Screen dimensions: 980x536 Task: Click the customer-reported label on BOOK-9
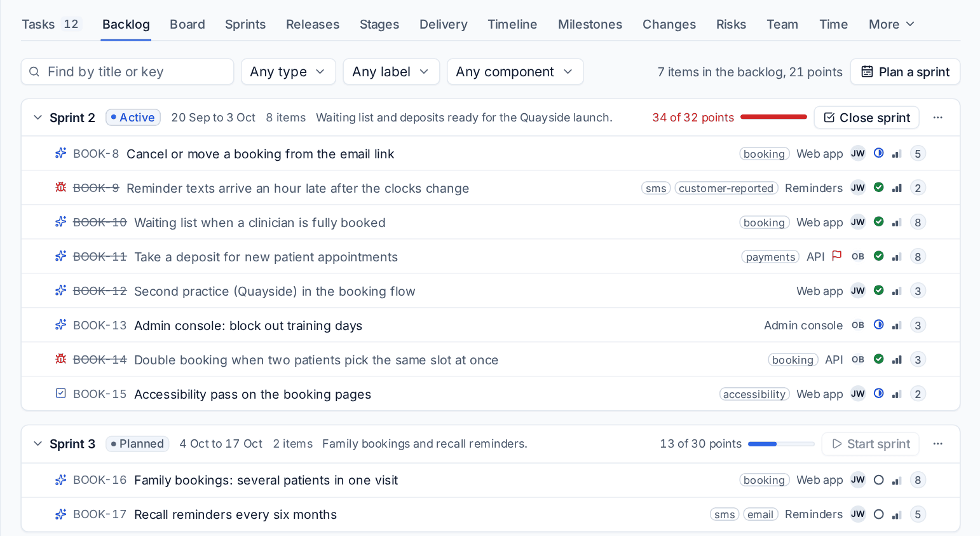click(x=726, y=188)
